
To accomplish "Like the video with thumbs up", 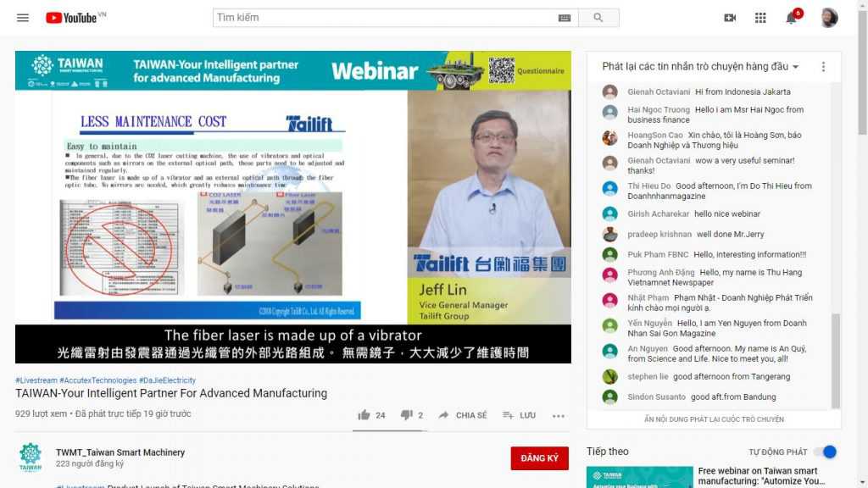I will (x=364, y=415).
